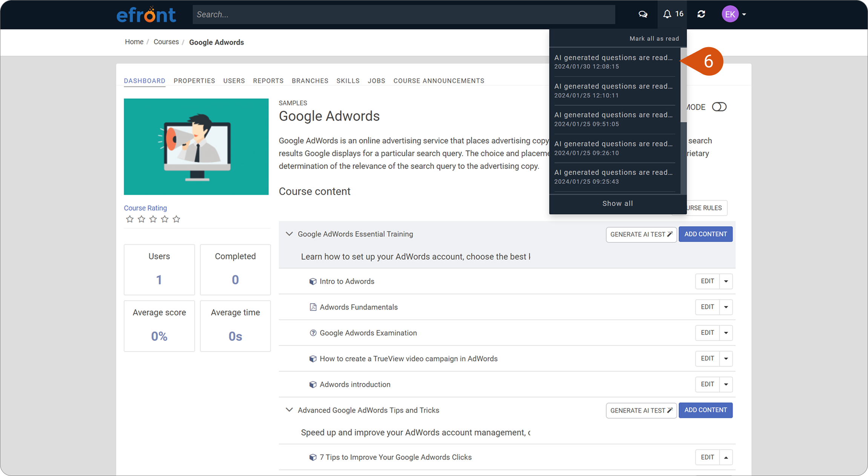868x476 pixels.
Task: Click the notifications bell icon
Action: click(x=667, y=14)
